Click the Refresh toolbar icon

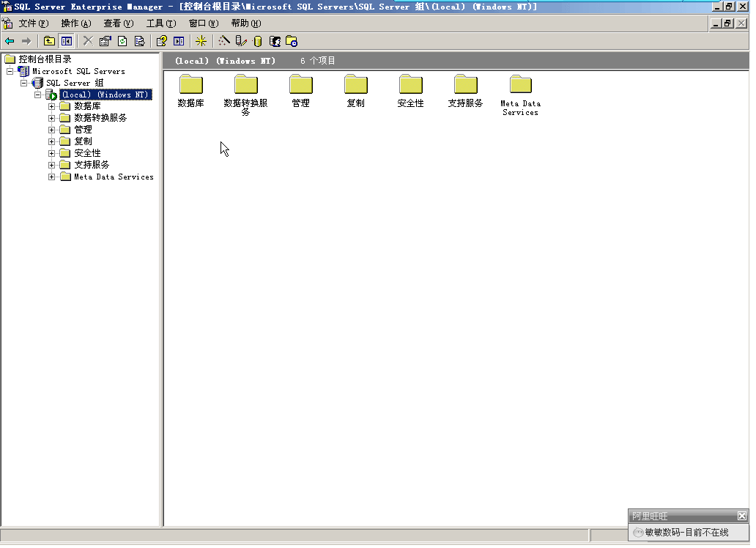[x=122, y=42]
